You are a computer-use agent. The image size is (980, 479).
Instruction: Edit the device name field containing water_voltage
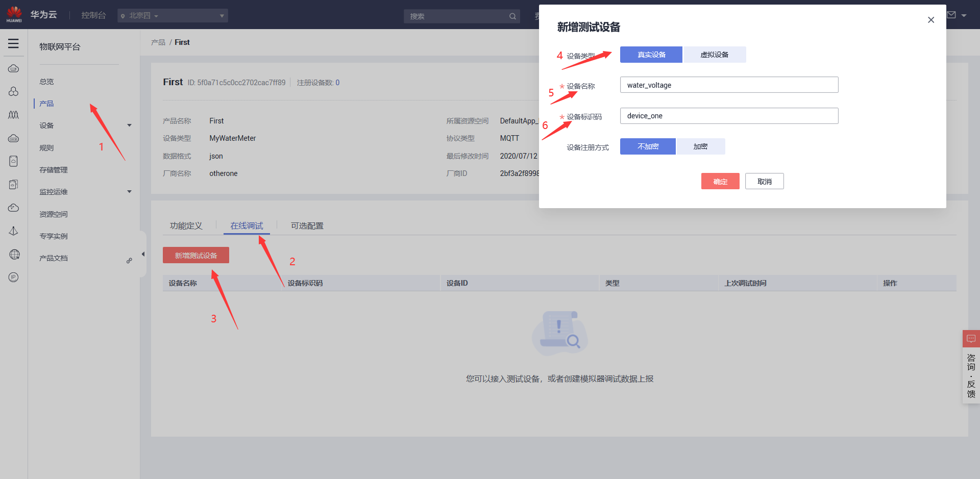coord(729,85)
